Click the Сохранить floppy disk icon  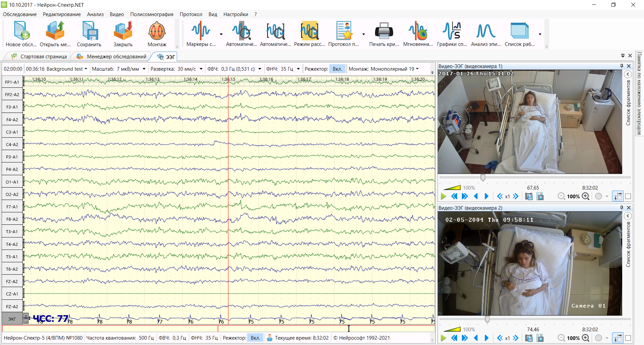89,34
